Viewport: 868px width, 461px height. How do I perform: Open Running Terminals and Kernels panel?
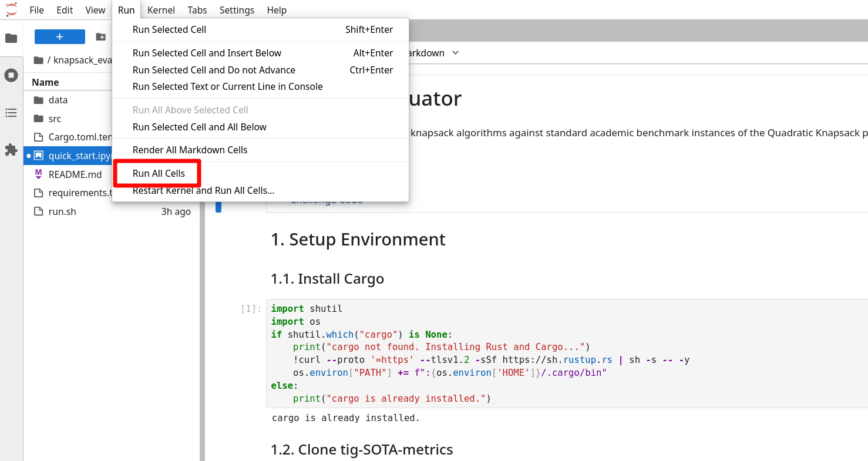point(11,75)
